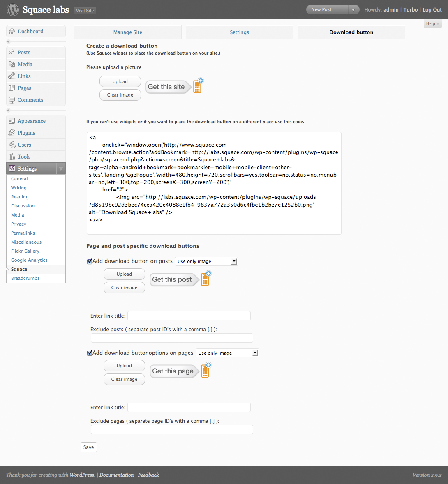
Task: Open the Feedback footer link
Action: pos(148,475)
